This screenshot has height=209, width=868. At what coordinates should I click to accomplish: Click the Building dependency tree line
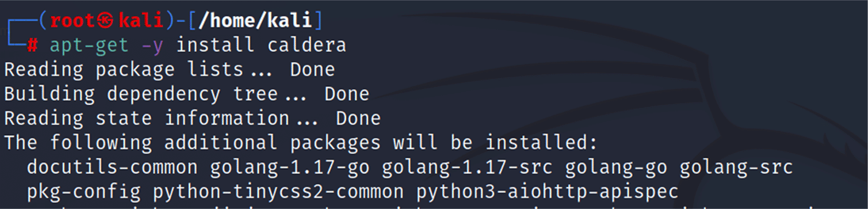tap(187, 94)
